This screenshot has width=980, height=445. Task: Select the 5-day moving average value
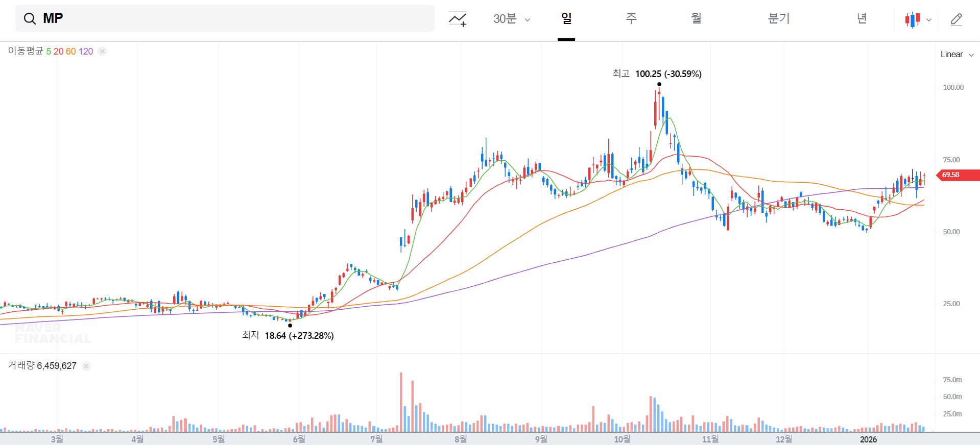(x=49, y=52)
